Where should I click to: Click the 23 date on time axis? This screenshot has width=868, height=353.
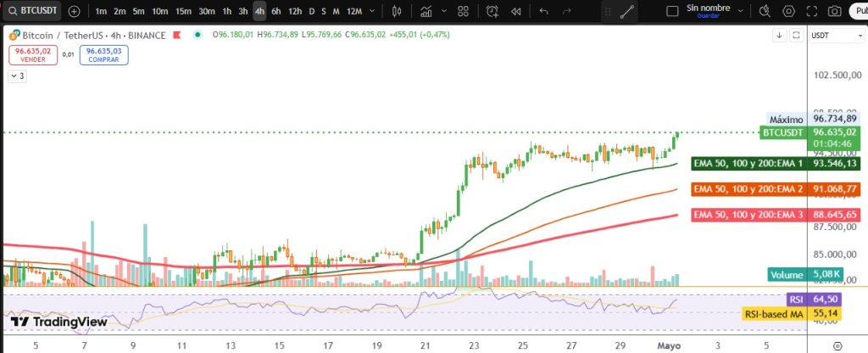(474, 345)
